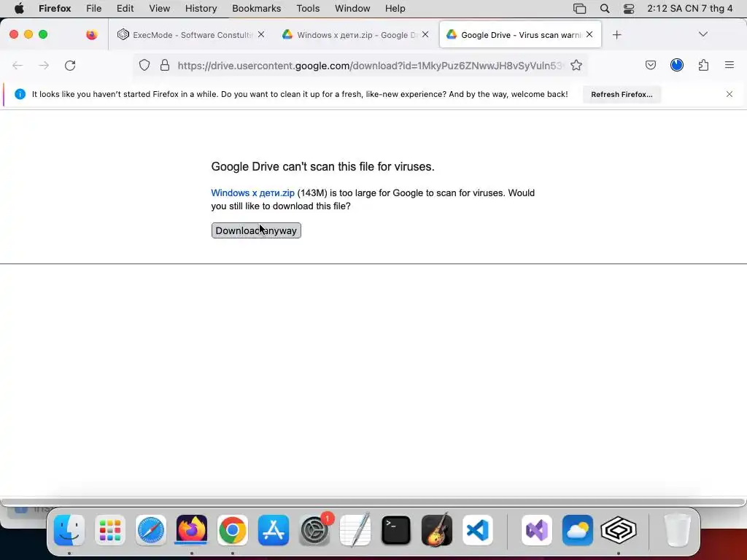Click the Download anyway button
The width and height of the screenshot is (747, 560).
coord(256,230)
